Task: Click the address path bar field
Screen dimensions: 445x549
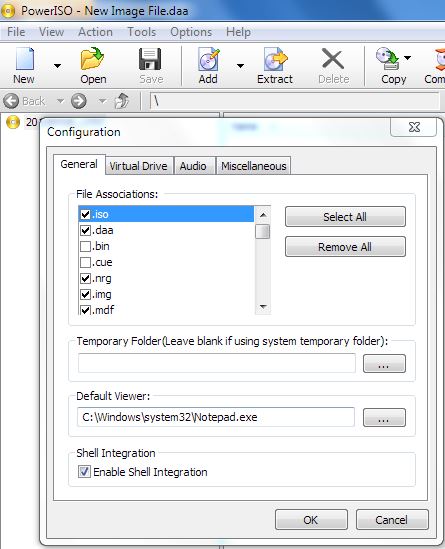Action: coord(294,101)
